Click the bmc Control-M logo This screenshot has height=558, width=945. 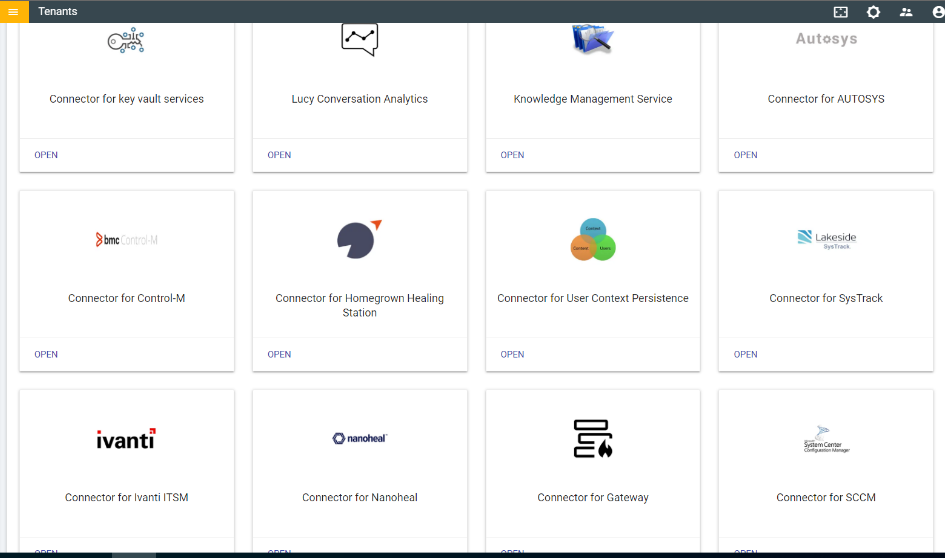click(x=127, y=240)
